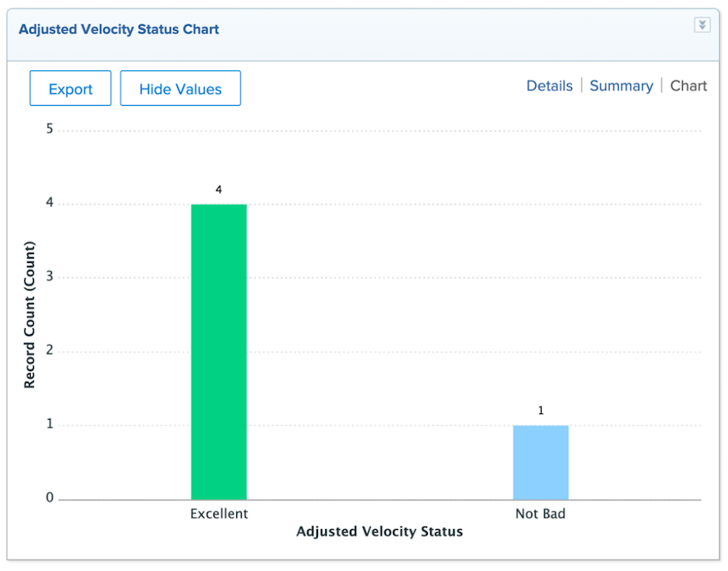Click the Adjusted Velocity Status Chart heading
This screenshot has height=571, width=728.
tap(119, 29)
